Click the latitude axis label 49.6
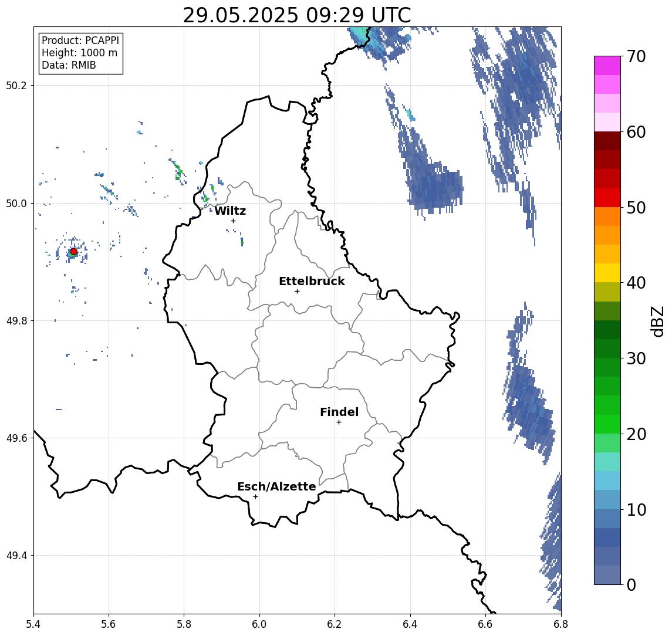Screen dimensions: 672x636 click(16, 438)
